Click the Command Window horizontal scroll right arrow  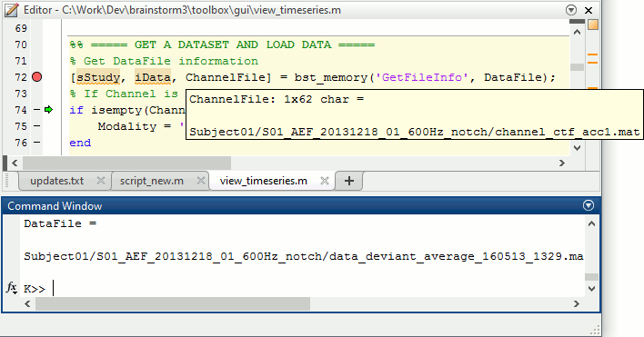coord(576,303)
